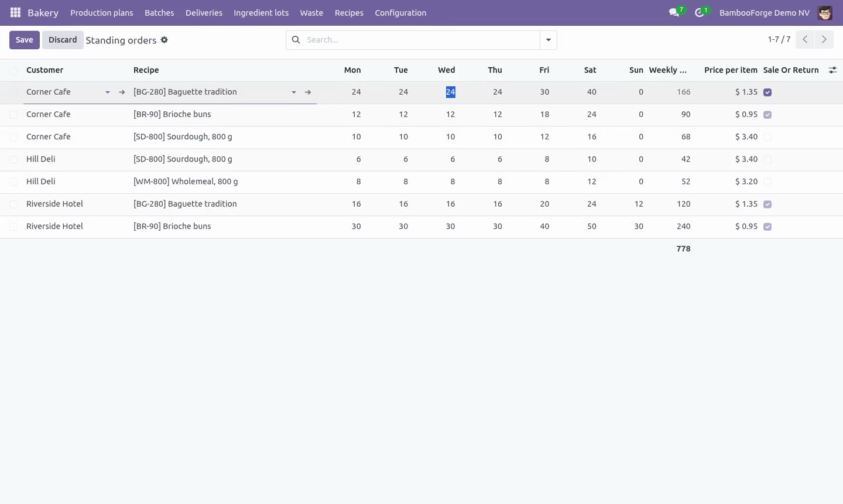Open the Production plans menu
843x504 pixels.
pyautogui.click(x=101, y=12)
